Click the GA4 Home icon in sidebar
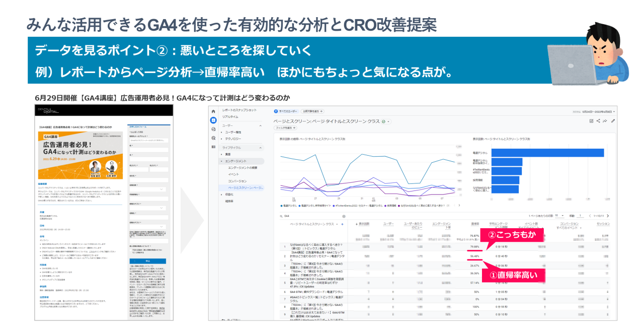This screenshot has width=644, height=329. pos(213,111)
